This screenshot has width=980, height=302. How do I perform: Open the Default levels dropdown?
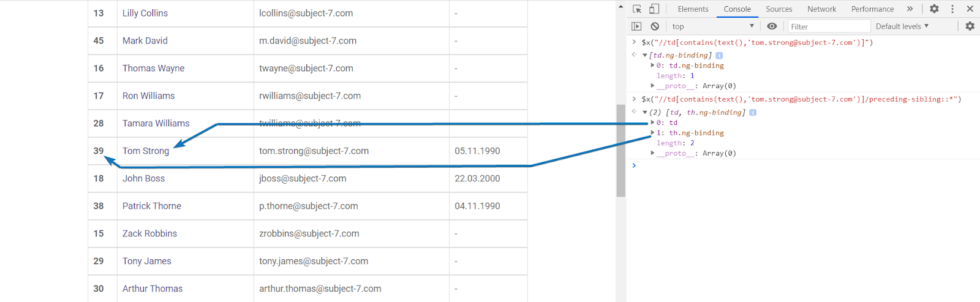point(902,26)
